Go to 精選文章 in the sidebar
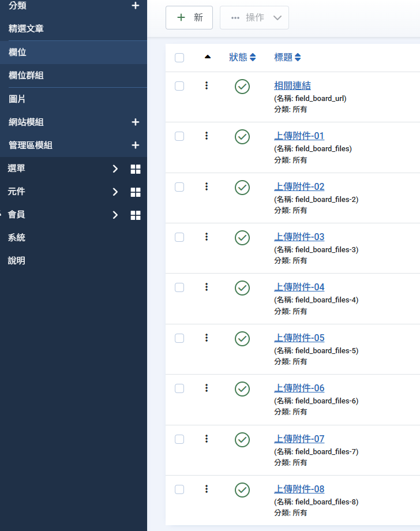The width and height of the screenshot is (420, 531). pyautogui.click(x=26, y=29)
